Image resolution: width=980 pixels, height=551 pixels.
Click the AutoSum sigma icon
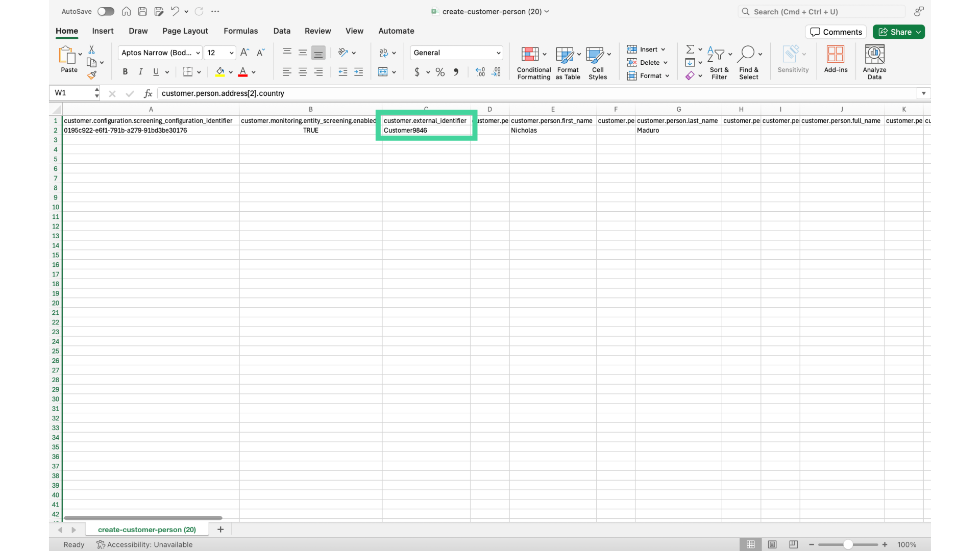(690, 49)
